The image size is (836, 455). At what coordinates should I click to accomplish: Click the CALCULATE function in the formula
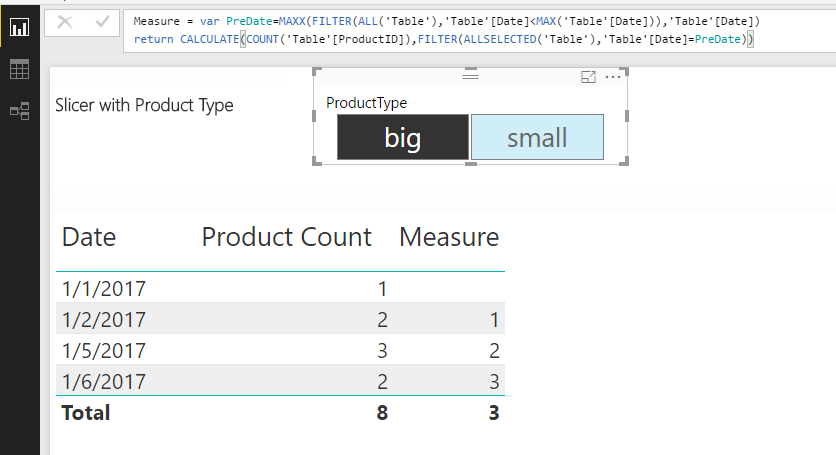(210, 39)
